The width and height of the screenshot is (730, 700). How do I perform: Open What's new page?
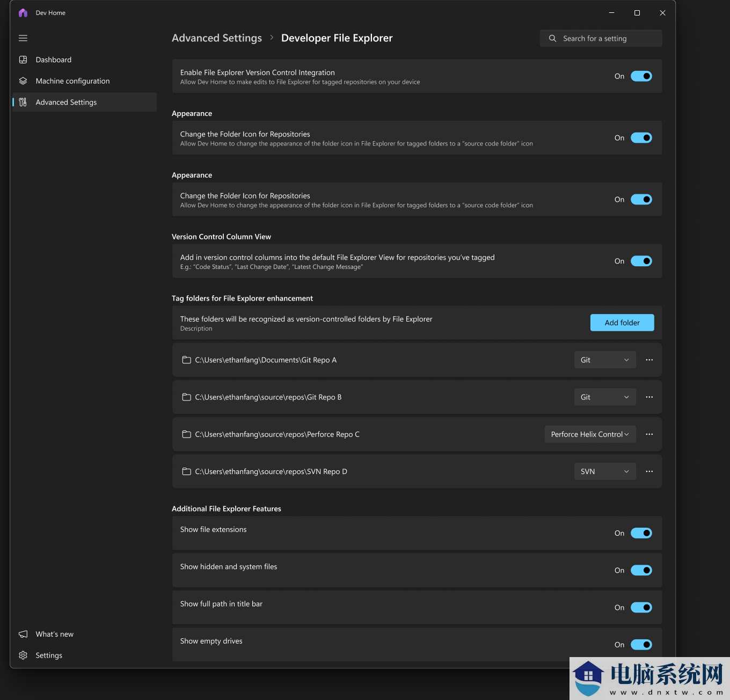point(84,634)
